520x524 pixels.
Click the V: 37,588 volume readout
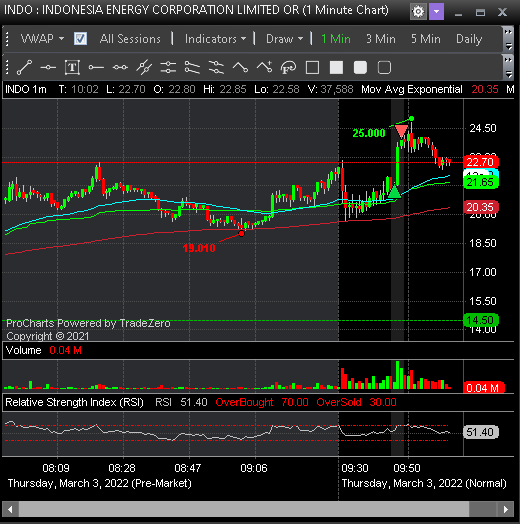[x=330, y=89]
